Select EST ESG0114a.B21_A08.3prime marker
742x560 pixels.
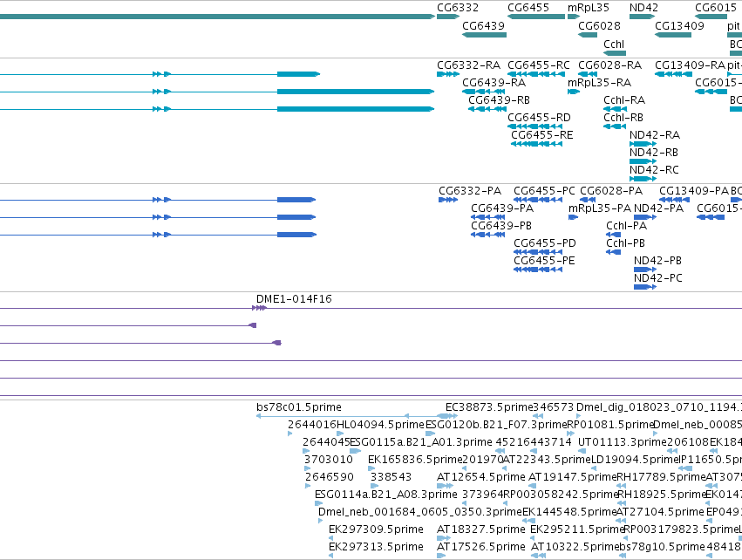(x=318, y=503)
